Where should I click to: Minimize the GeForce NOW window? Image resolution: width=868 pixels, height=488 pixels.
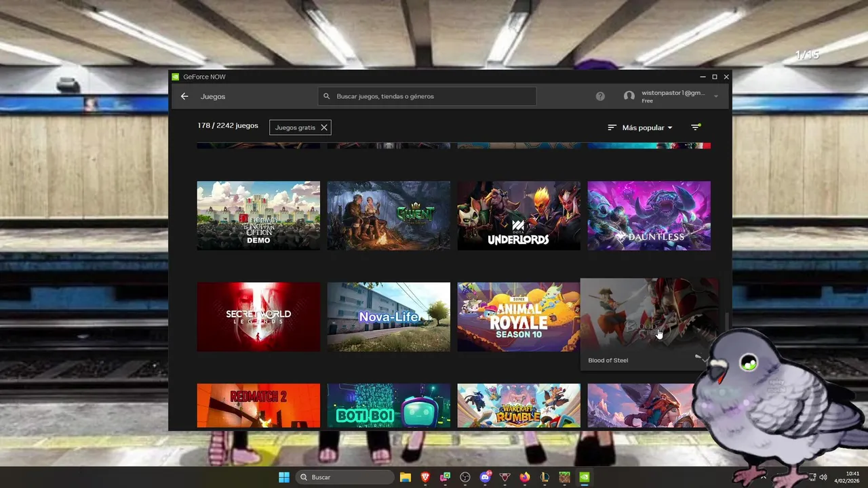point(703,77)
